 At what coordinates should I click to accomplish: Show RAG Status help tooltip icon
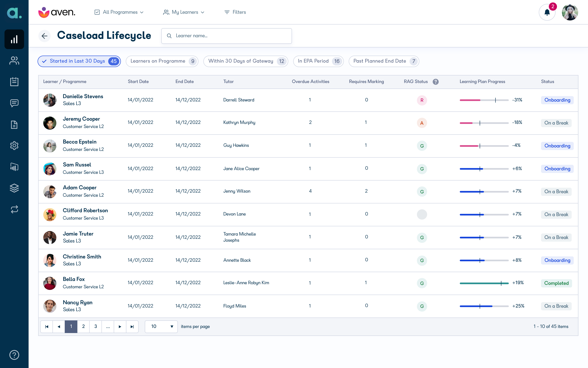point(436,82)
